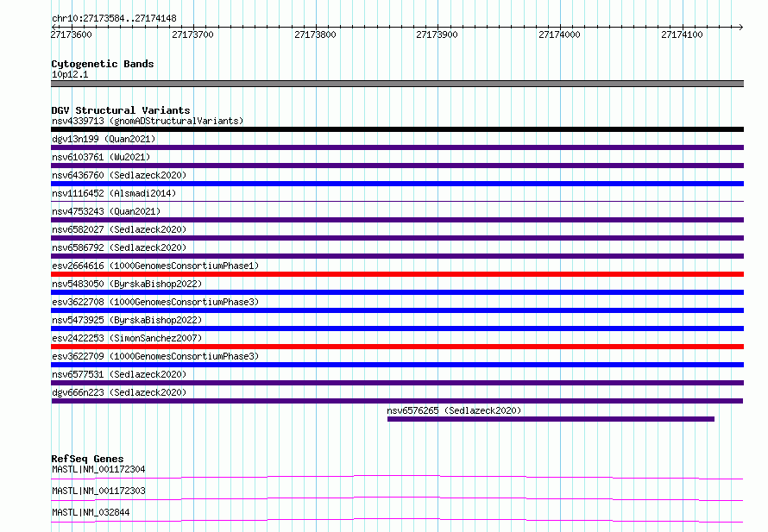Click the thin nsv1116452 variant line
This screenshot has width=768, height=532.
[x=397, y=201]
